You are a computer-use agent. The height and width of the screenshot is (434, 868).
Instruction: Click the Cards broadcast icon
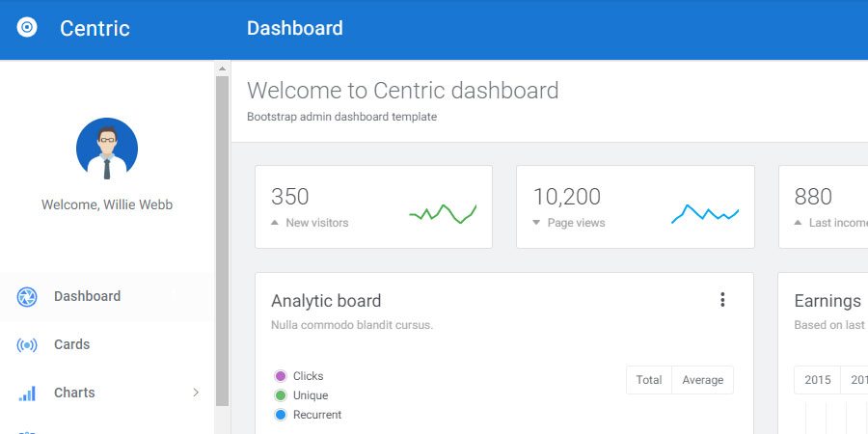[27, 345]
